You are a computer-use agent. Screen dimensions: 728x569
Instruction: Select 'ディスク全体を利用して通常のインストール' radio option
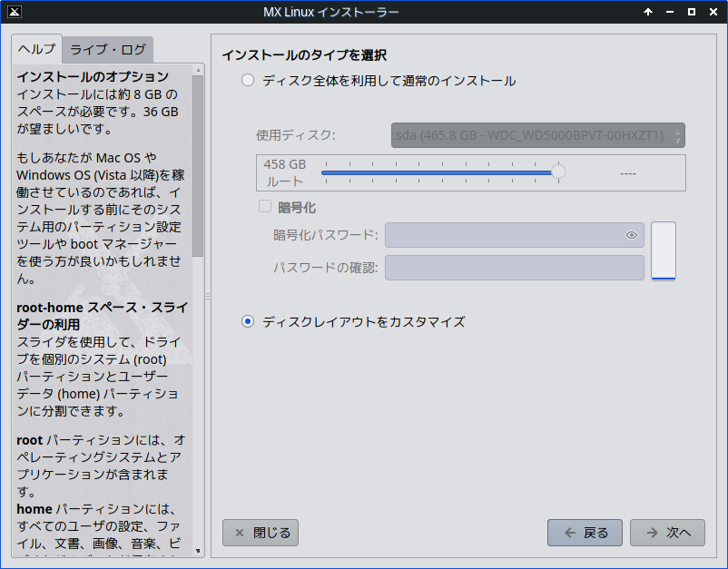point(248,81)
